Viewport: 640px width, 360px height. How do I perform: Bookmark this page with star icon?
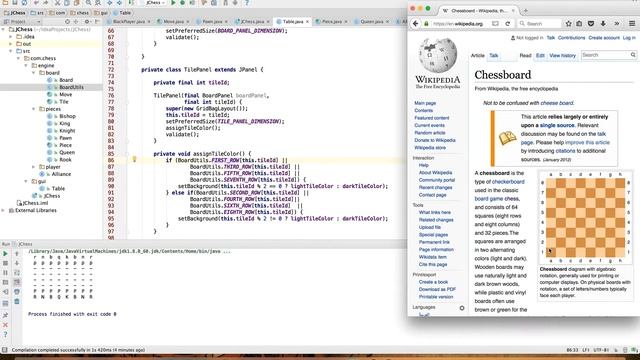(x=568, y=24)
